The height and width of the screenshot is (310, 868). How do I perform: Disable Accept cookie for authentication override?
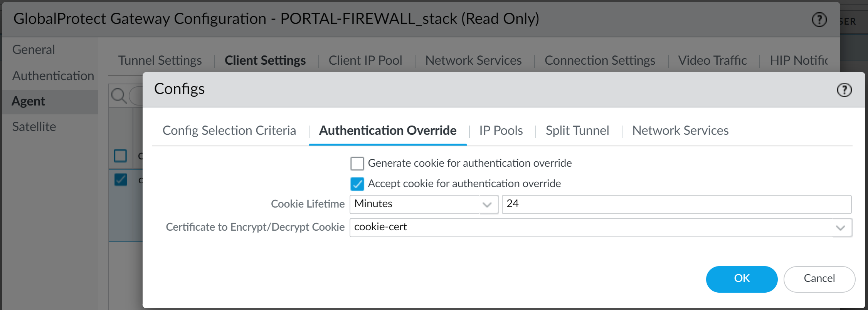[x=357, y=184]
